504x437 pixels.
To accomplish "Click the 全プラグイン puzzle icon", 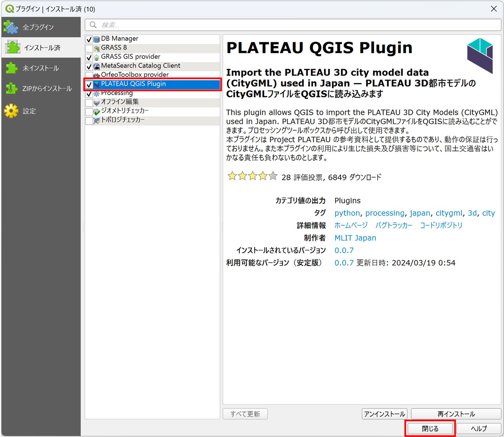I will (x=11, y=27).
